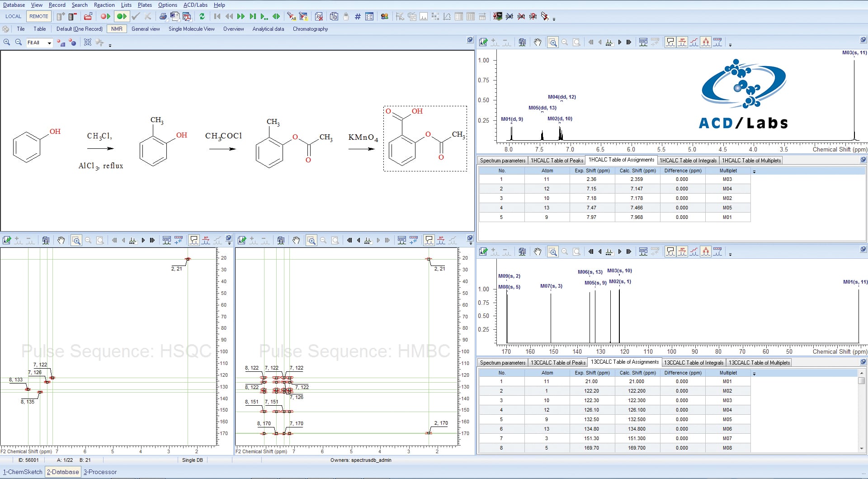The image size is (868, 479).
Task: Click 1-ChemSketch in the status bar
Action: point(23,472)
